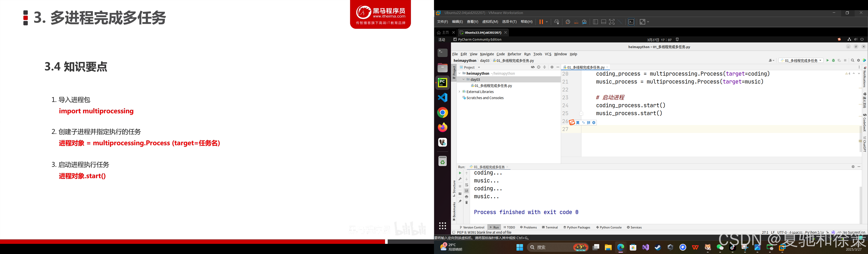Collapse the day03 folder in project tree
This screenshot has width=868, height=254.
[464, 80]
